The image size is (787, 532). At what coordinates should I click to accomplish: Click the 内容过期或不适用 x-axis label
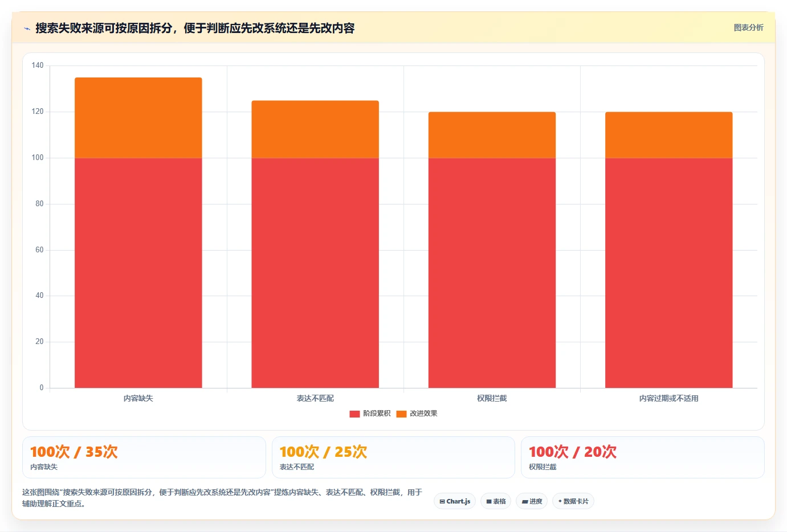pos(669,398)
